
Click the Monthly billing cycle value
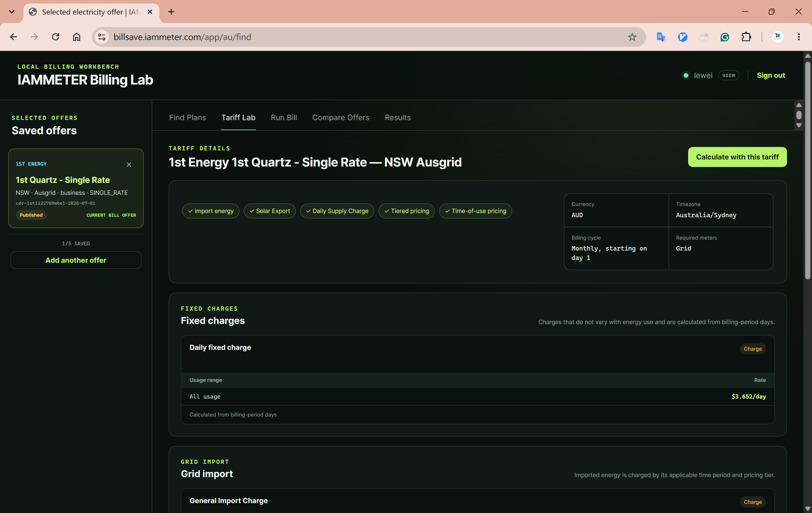[x=609, y=253]
